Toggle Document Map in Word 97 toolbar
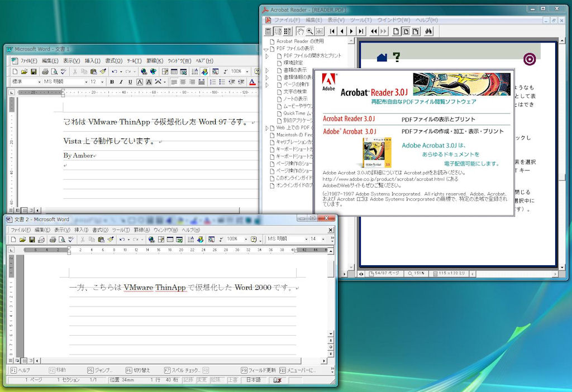This screenshot has width=572, height=392. point(216,71)
